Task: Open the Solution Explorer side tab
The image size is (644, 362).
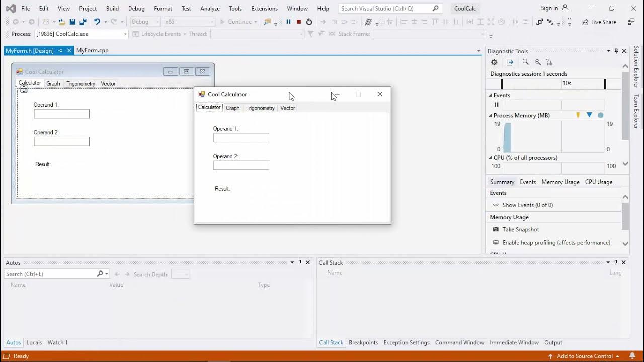Action: point(636,66)
